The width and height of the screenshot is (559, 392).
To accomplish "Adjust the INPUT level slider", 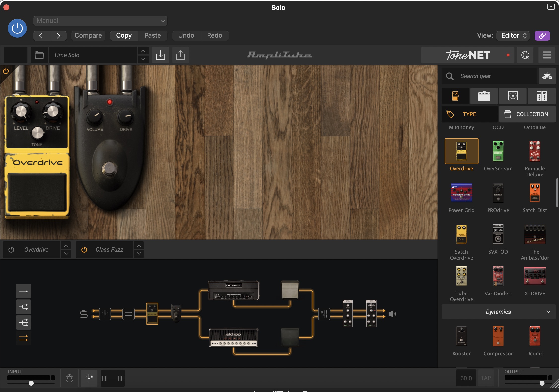I will [x=31, y=383].
